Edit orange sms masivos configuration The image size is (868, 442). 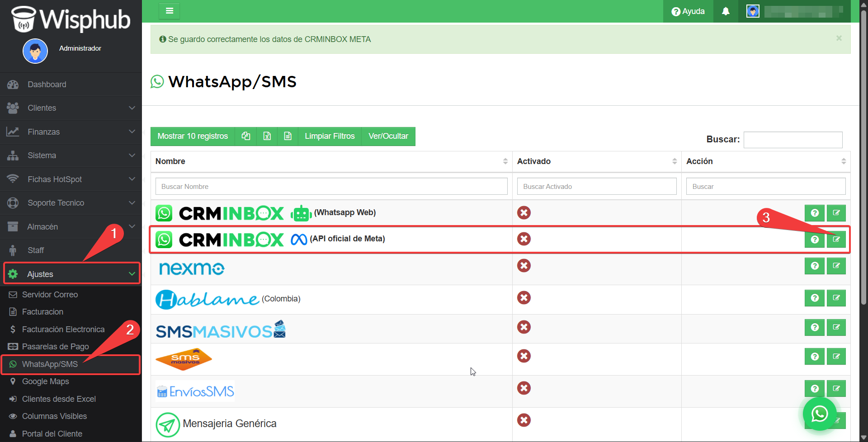click(x=836, y=357)
